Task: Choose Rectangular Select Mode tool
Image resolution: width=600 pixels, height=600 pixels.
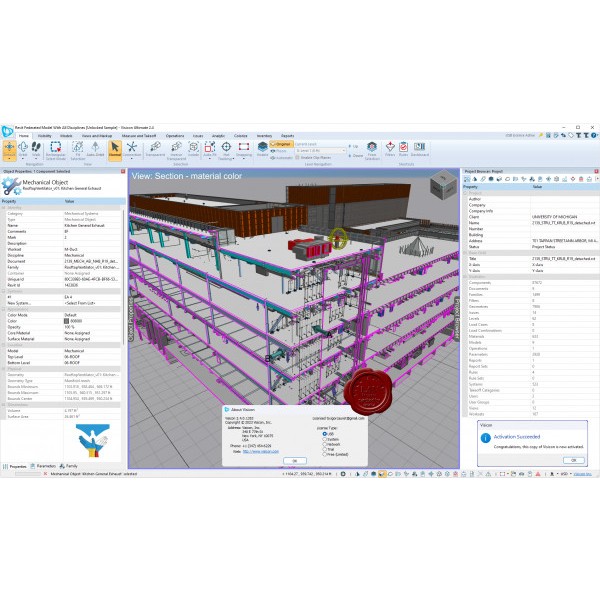Action: point(56,150)
